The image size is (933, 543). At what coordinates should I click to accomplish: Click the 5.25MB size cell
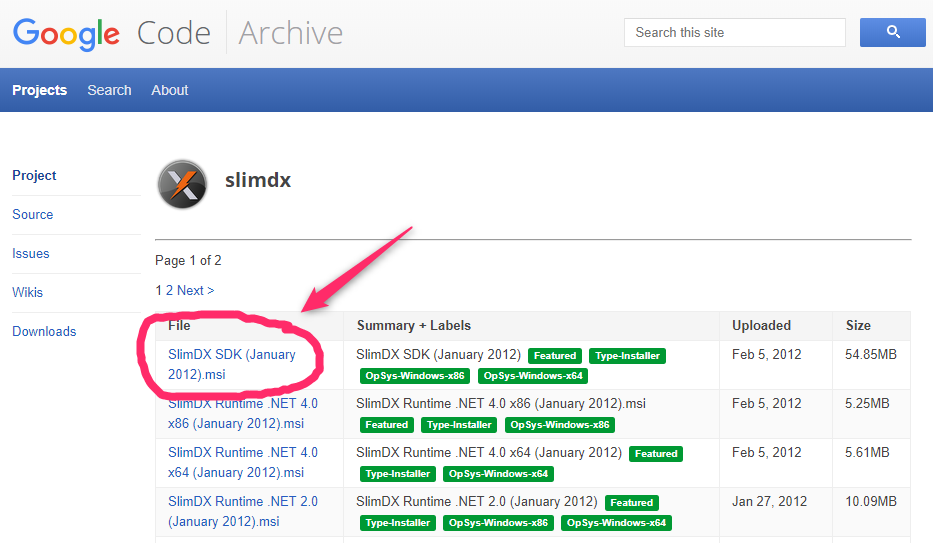tap(867, 403)
